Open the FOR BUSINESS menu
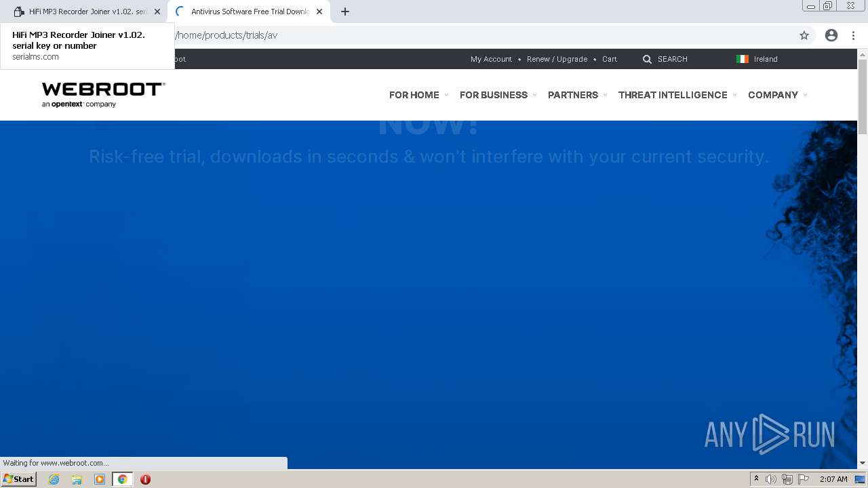This screenshot has width=868, height=488. (x=494, y=95)
